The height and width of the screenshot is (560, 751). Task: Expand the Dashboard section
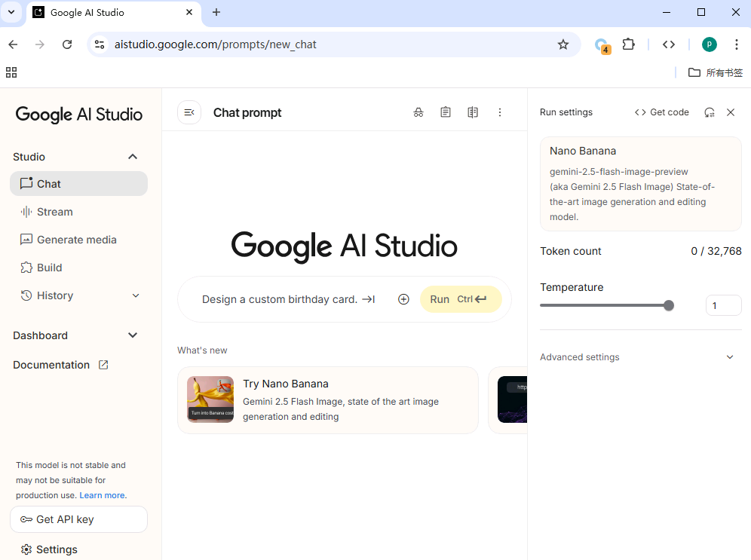tap(132, 335)
